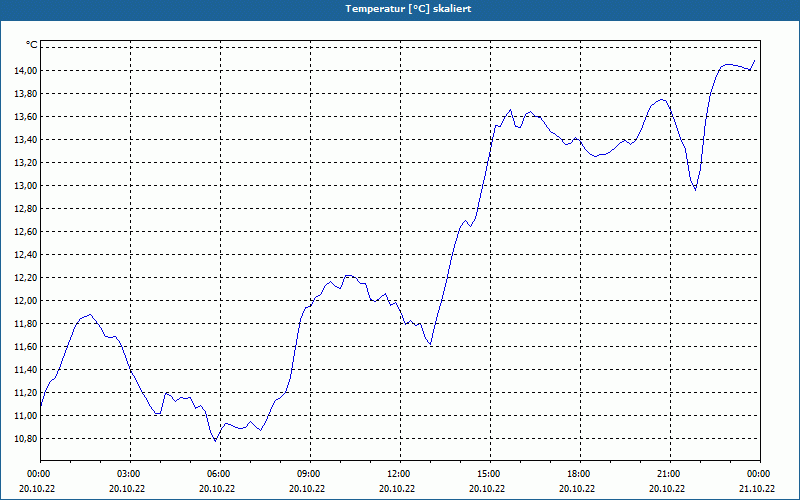Click the 03:00 time label
The image size is (800, 500).
(x=128, y=474)
